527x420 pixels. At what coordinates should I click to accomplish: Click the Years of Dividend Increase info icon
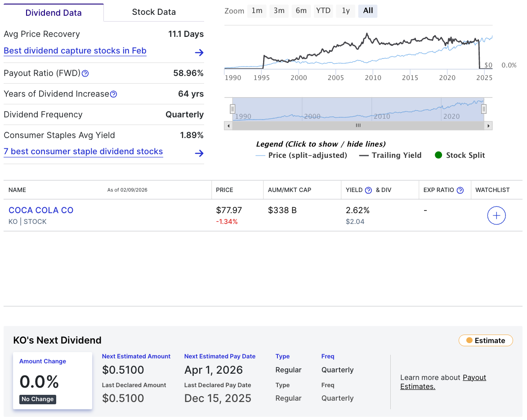tap(114, 94)
